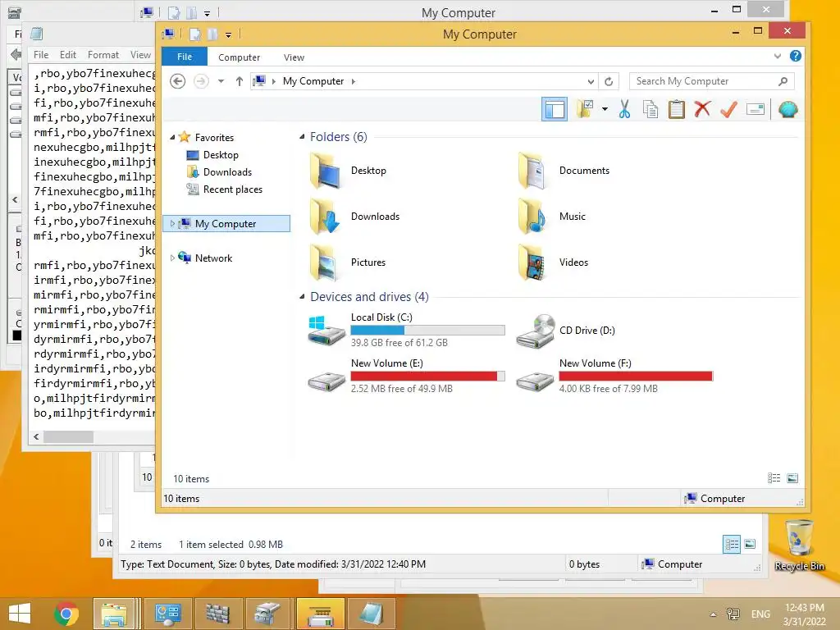This screenshot has width=840, height=630.
Task: Show hidden tray icons arrow
Action: click(713, 614)
